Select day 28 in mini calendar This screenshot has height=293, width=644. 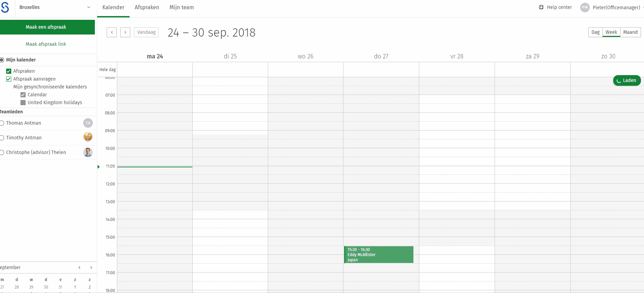point(17,287)
